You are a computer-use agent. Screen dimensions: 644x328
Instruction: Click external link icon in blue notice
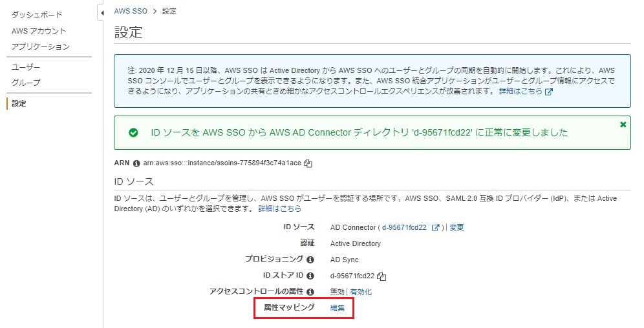[549, 92]
